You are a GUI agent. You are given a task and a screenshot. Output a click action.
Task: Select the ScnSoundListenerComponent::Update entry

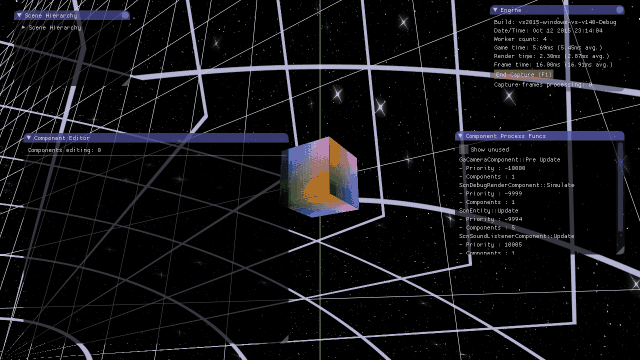(x=517, y=236)
